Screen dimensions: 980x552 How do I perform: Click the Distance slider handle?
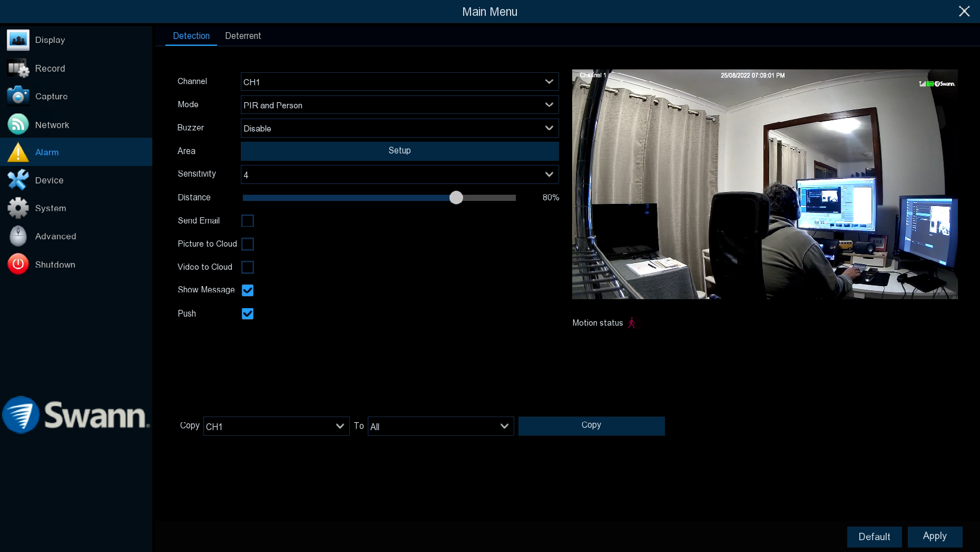click(x=456, y=198)
